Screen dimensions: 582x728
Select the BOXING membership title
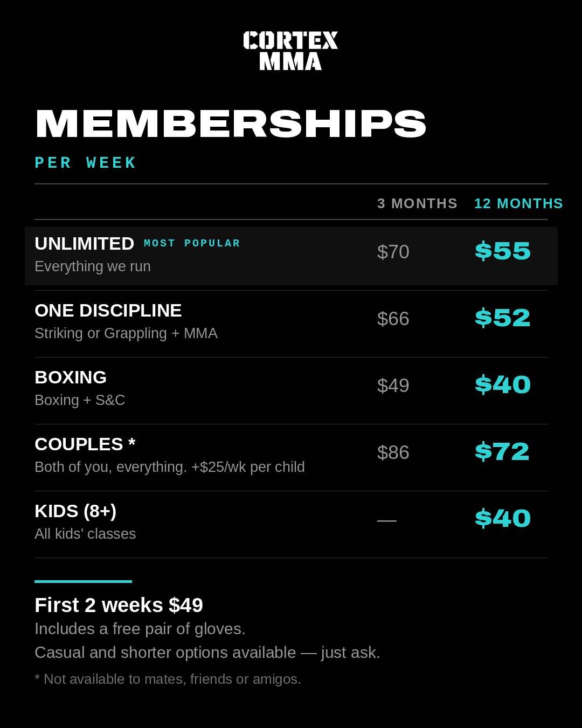click(x=71, y=377)
